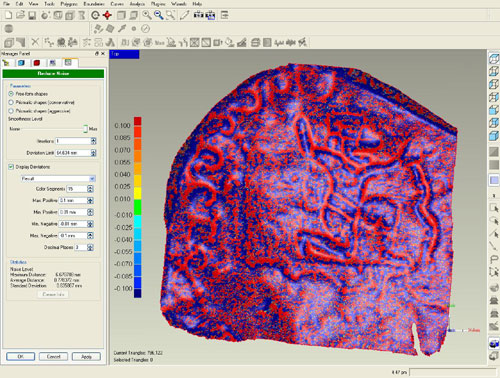Click the Color Segments stepper arrows
Screen dimensions: 500x378
click(x=90, y=189)
